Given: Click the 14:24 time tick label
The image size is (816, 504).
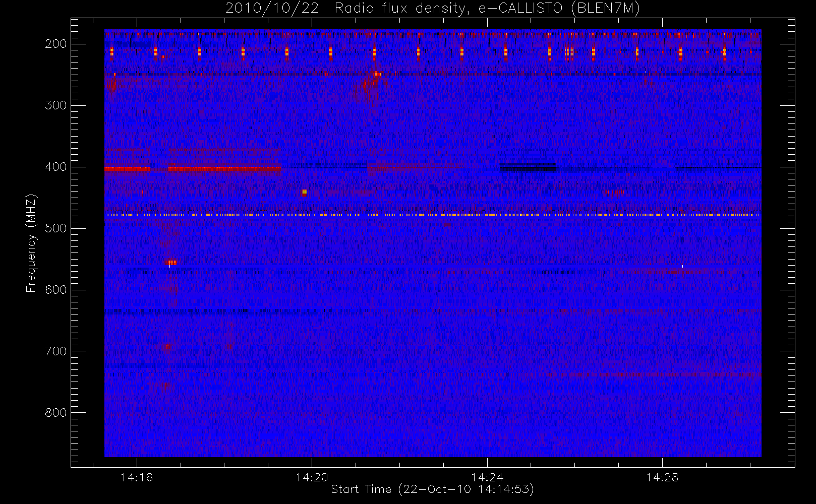Looking at the screenshot, I should (487, 477).
